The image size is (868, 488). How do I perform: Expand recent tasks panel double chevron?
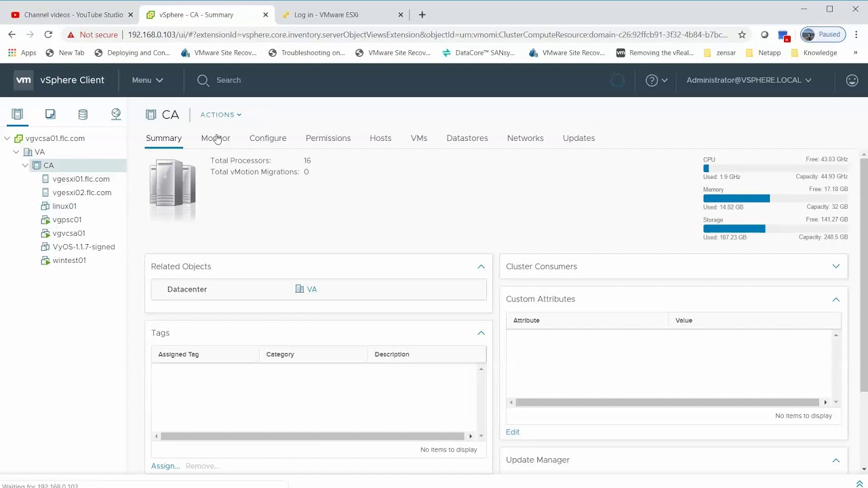point(860,483)
